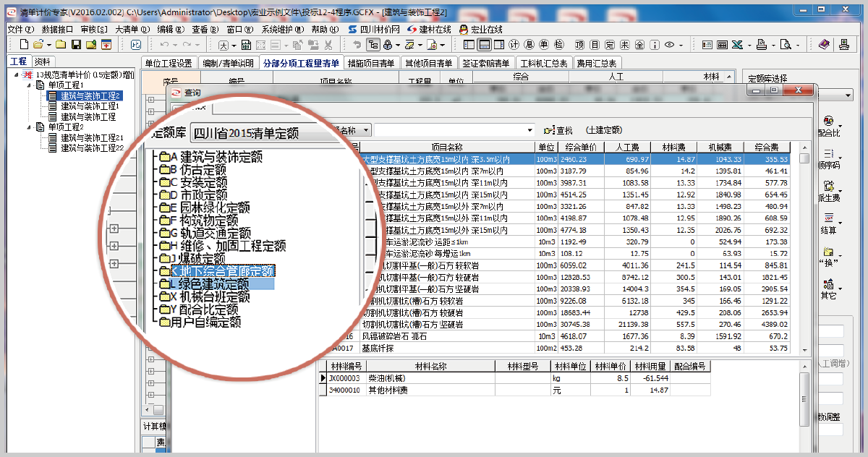Open the 四川材价网 link

pos(375,30)
